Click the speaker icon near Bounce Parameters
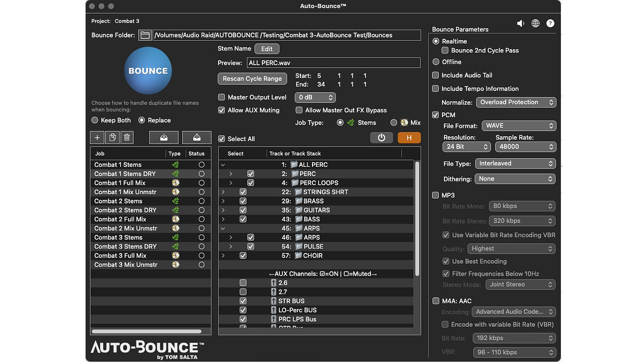This screenshot has width=644, height=362. pyautogui.click(x=520, y=23)
